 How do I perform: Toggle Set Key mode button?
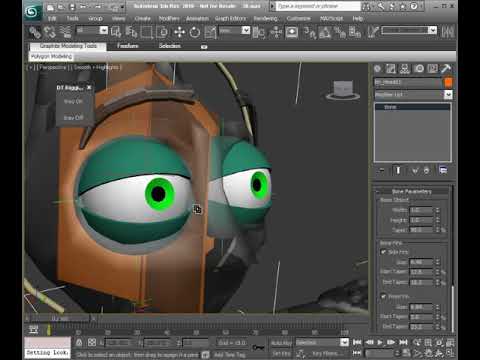(281, 354)
